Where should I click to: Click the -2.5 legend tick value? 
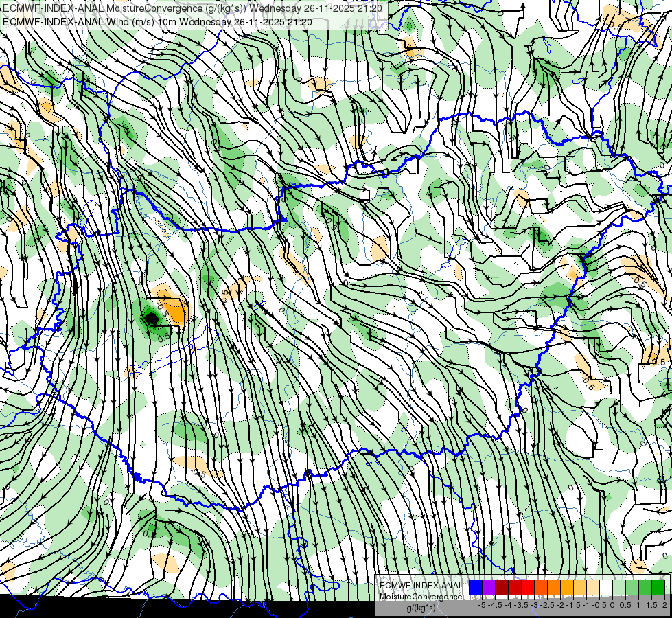click(547, 605)
